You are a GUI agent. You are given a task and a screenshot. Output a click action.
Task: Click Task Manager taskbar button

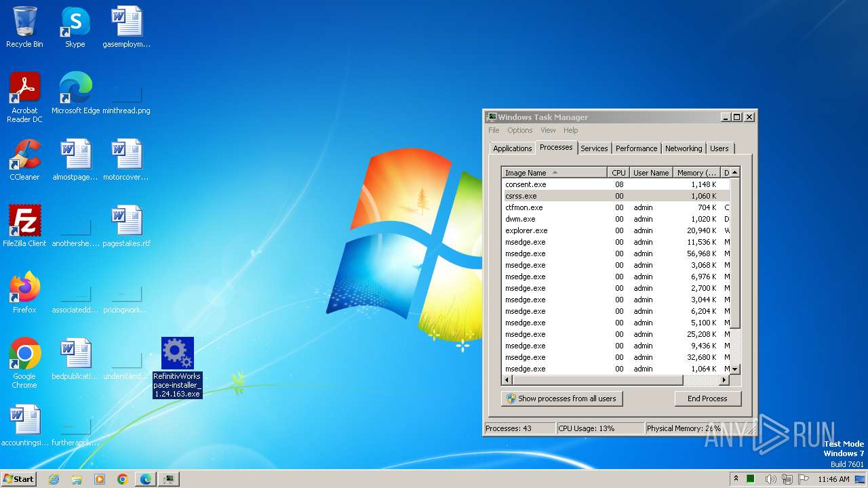169,479
